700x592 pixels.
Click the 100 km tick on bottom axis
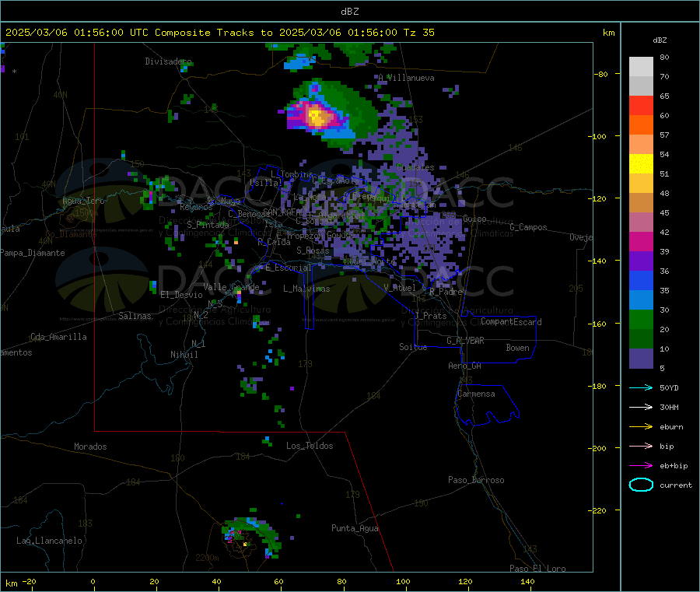coord(403,582)
